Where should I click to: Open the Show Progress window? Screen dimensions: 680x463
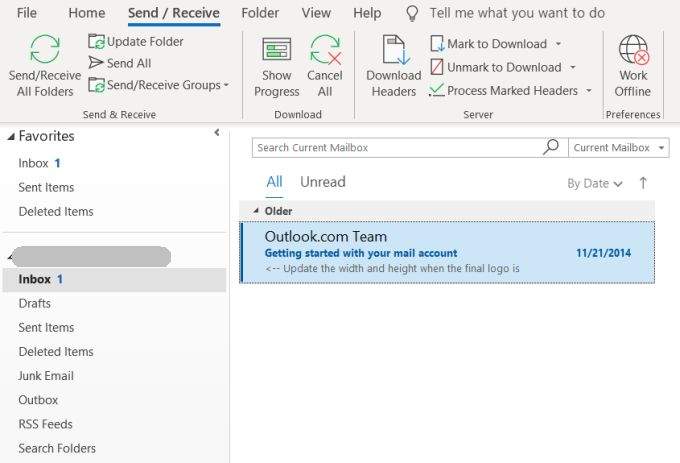click(x=277, y=67)
